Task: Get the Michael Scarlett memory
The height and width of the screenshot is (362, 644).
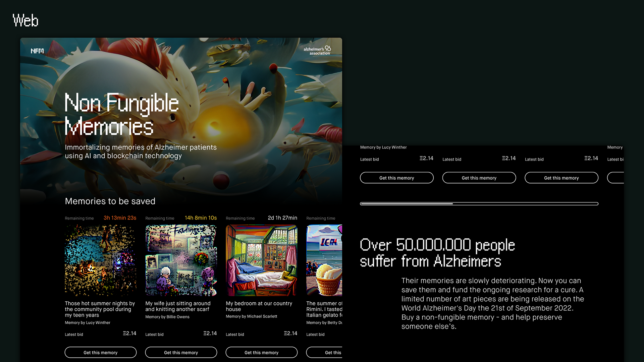Action: click(262, 352)
